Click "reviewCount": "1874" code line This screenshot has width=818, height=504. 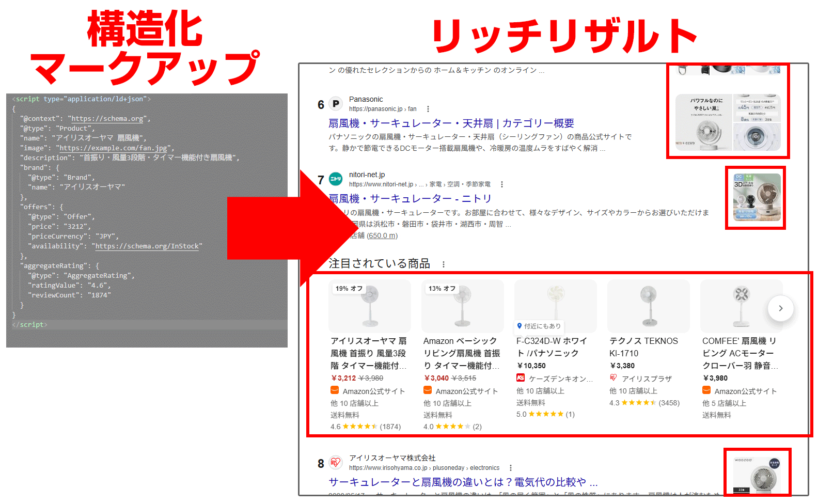[x=70, y=295]
